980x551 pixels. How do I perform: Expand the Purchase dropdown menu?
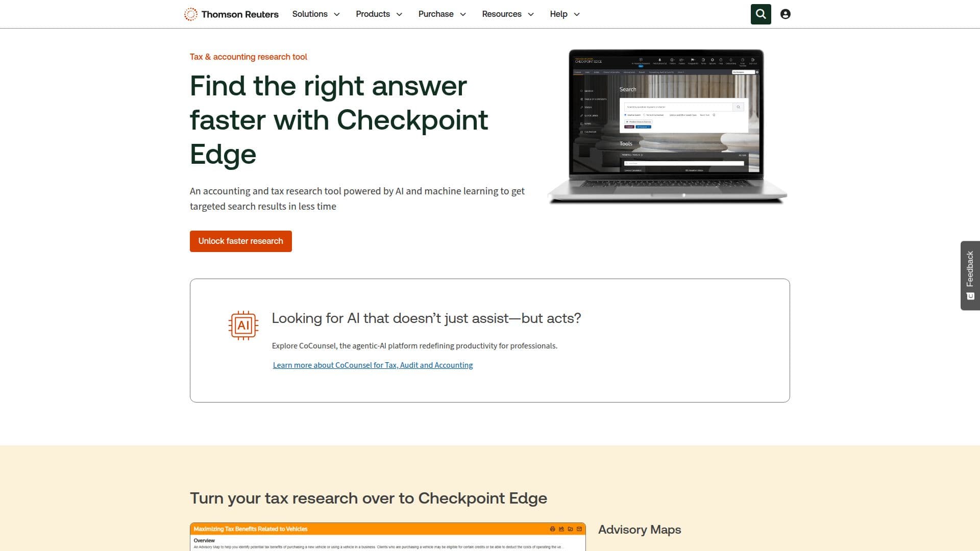442,14
